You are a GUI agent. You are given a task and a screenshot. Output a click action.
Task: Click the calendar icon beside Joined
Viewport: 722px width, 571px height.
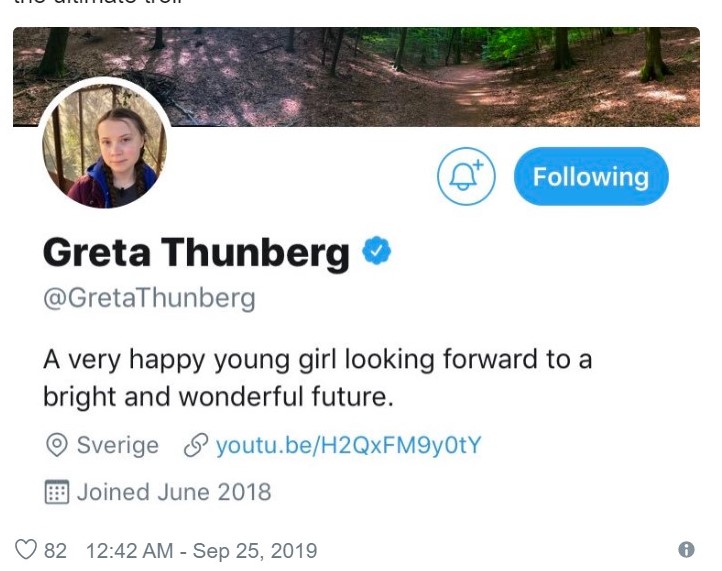point(57,492)
